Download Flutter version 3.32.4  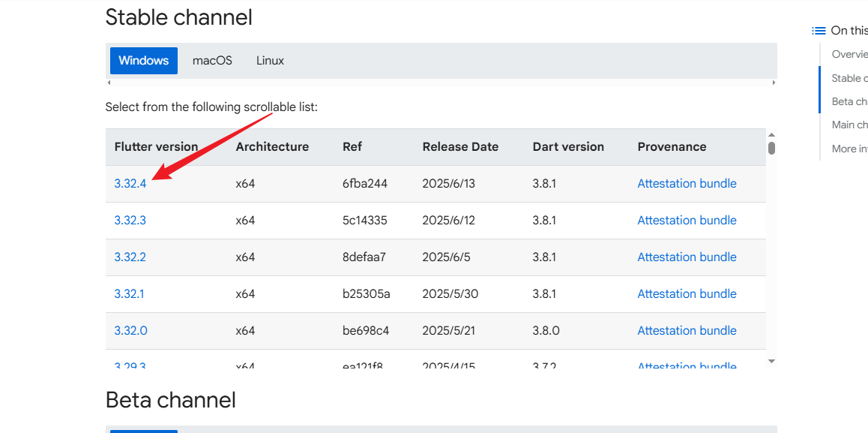tap(130, 184)
